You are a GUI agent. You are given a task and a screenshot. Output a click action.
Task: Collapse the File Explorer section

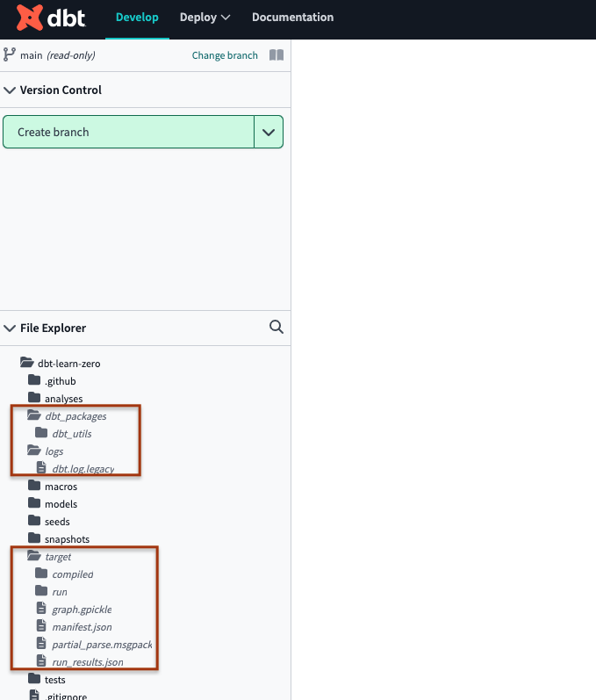pos(10,328)
